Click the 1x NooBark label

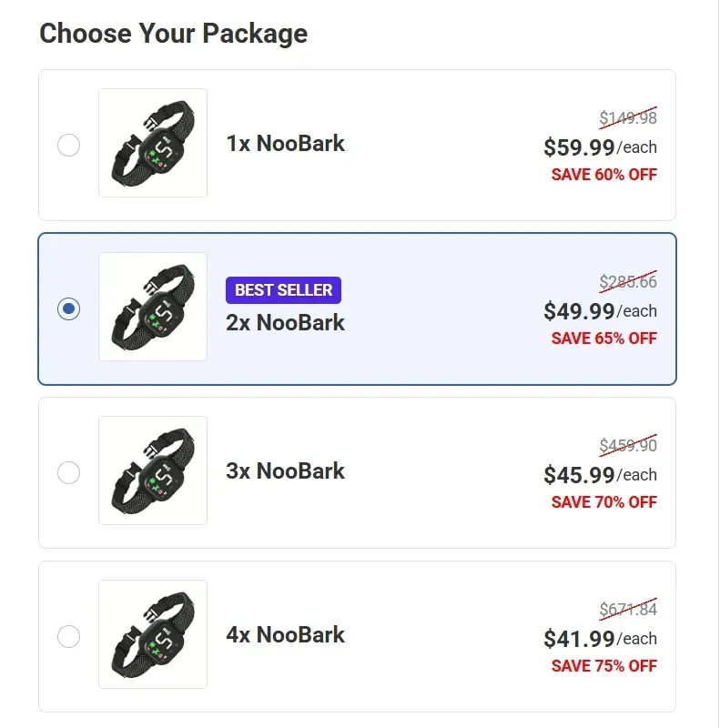(x=286, y=144)
